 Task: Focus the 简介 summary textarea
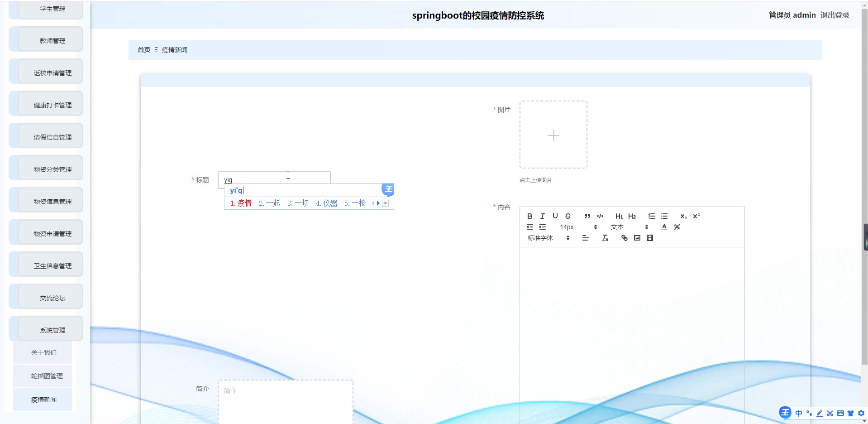click(285, 402)
